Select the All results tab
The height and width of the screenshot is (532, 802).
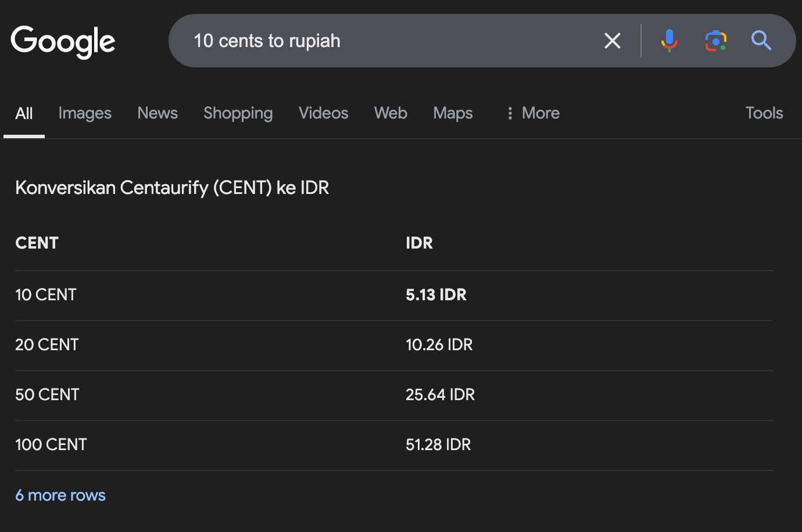pyautogui.click(x=24, y=113)
